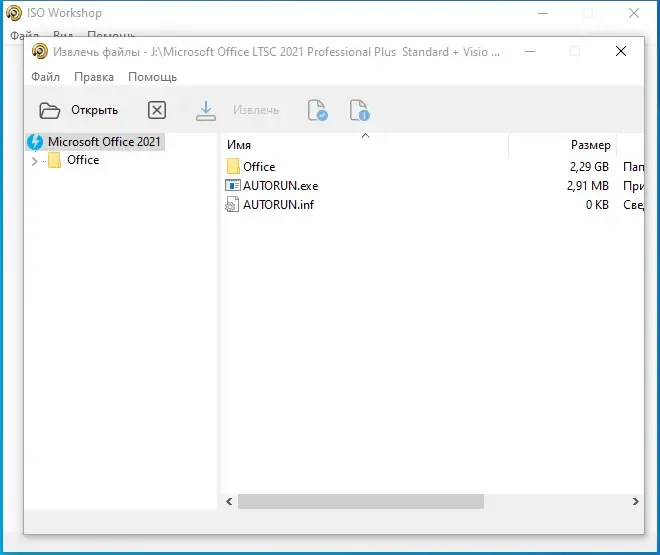Select Office folder in left tree
Screen dimensions: 660x555
coord(83,160)
